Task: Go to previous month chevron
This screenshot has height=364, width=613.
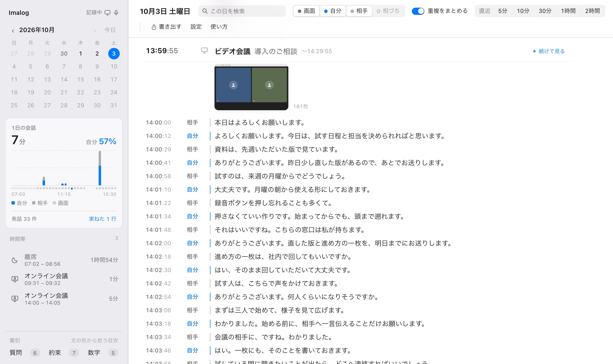Action: point(13,31)
